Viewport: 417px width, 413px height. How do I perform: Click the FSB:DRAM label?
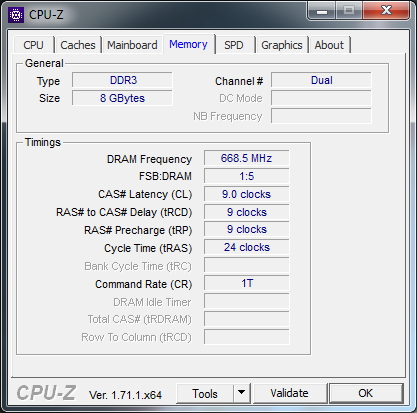click(x=165, y=176)
